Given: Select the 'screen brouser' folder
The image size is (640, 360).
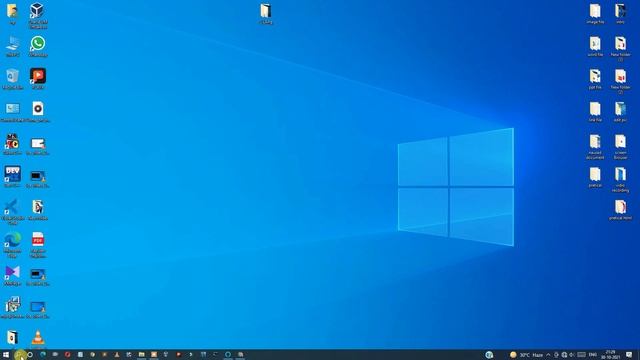Looking at the screenshot, I should tap(620, 146).
